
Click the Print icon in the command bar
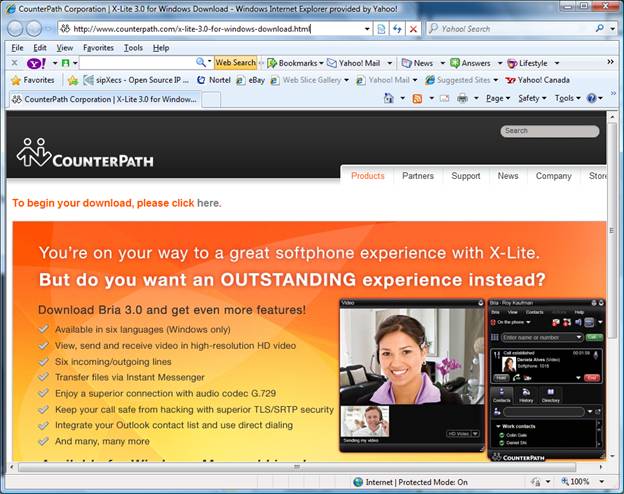pos(462,98)
